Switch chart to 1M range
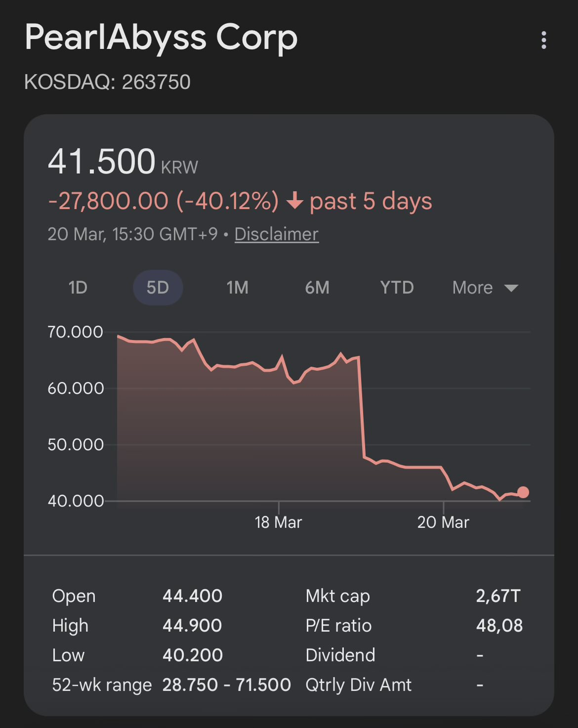 238,288
